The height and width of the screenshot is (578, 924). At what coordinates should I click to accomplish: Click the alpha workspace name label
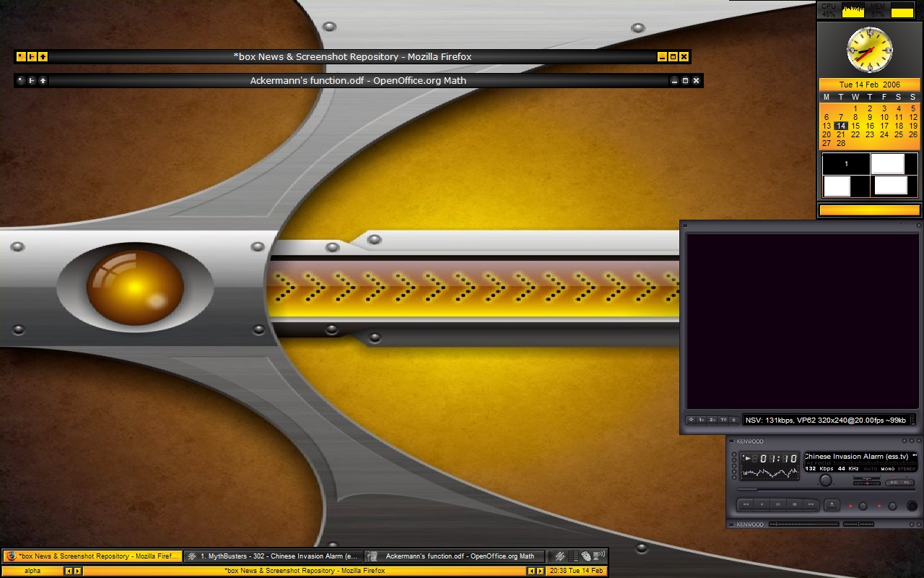32,571
